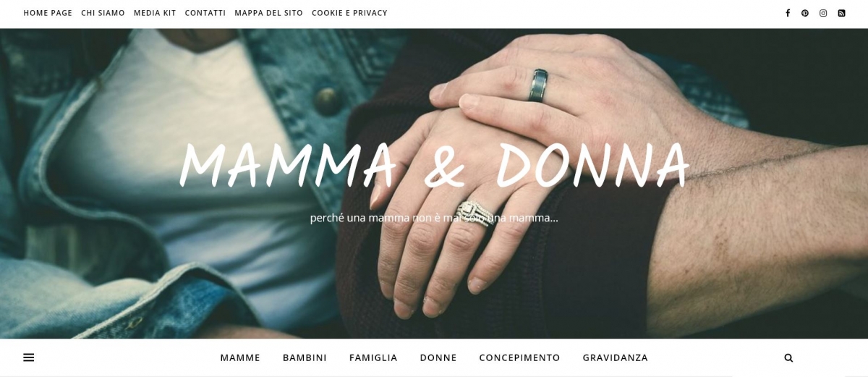Open Mappa del Sito link
This screenshot has height=377, width=868.
(268, 13)
